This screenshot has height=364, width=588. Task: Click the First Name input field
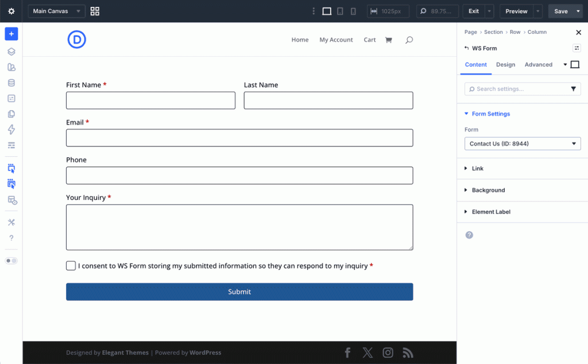pyautogui.click(x=151, y=100)
